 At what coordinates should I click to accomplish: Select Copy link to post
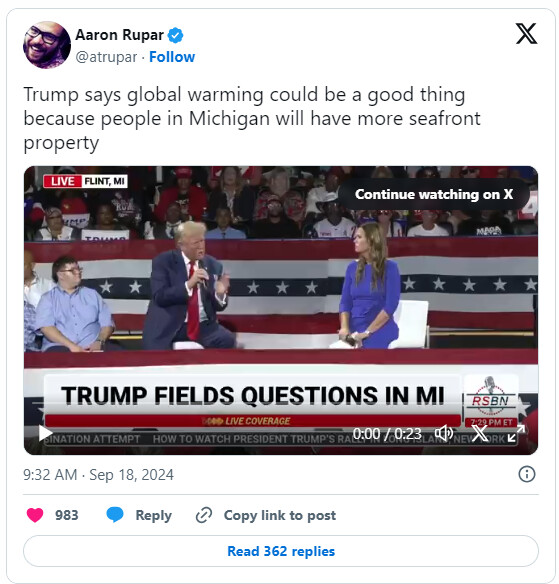280,515
